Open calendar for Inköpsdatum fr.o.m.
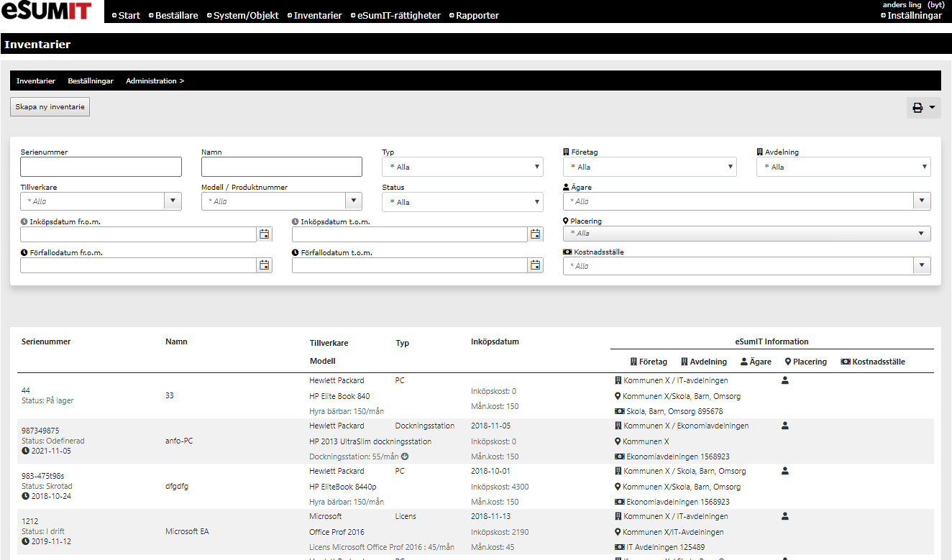Screen dimensions: 952x560 click(x=264, y=234)
